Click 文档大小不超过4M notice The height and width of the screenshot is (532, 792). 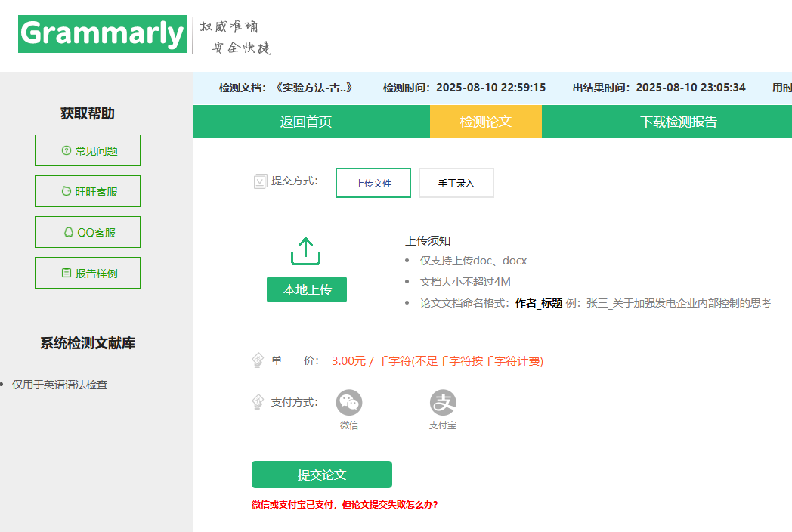click(x=466, y=282)
